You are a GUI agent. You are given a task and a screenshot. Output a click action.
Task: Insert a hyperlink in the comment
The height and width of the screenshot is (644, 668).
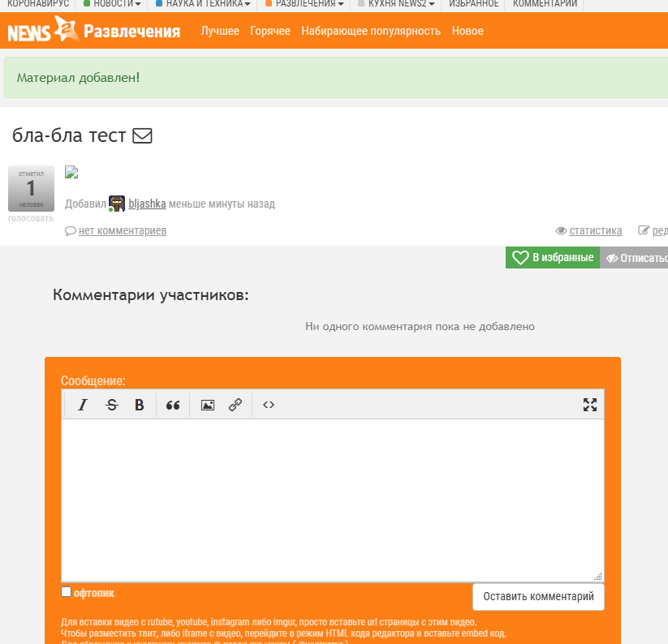[235, 405]
